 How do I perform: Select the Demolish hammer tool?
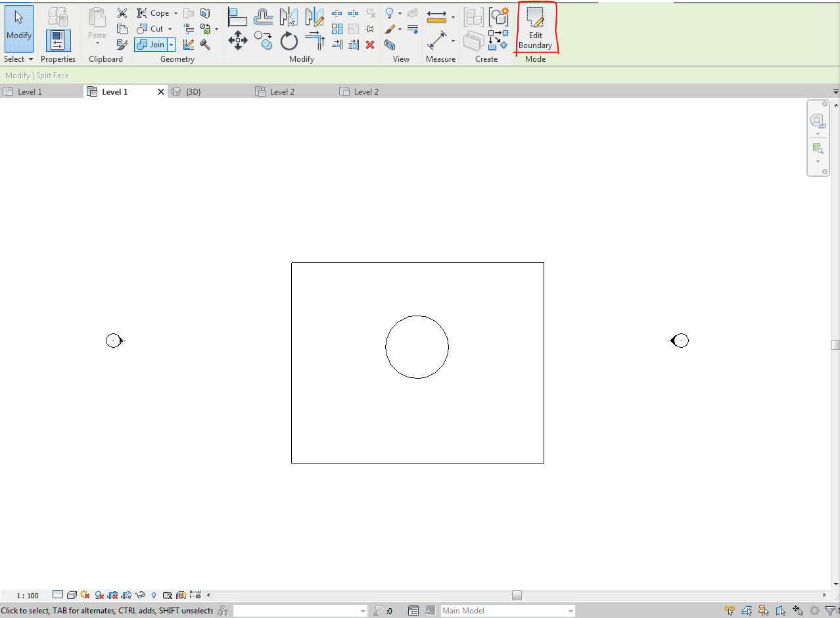coord(205,45)
